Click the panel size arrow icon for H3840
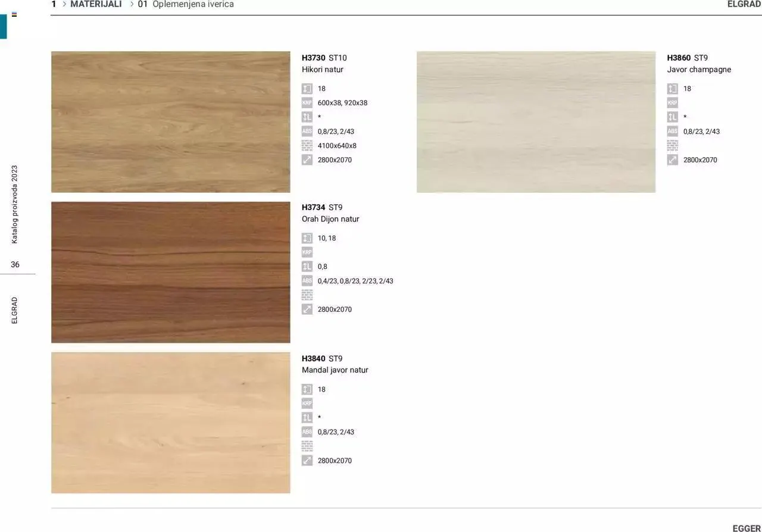The height and width of the screenshot is (532, 762). (x=307, y=461)
